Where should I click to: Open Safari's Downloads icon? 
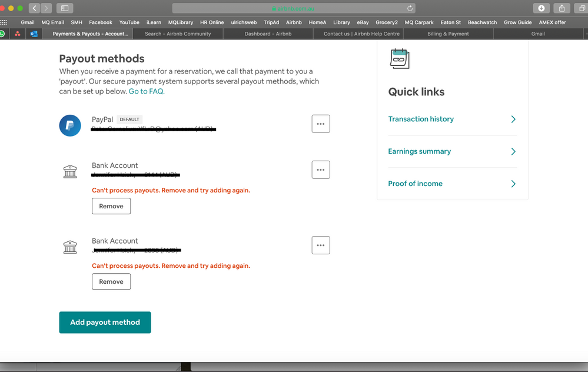pyautogui.click(x=541, y=8)
